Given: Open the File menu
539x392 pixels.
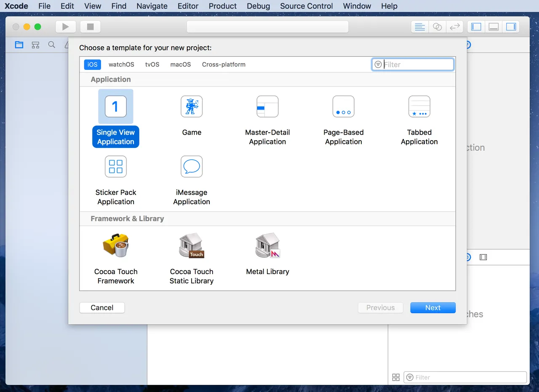Looking at the screenshot, I should 44,6.
